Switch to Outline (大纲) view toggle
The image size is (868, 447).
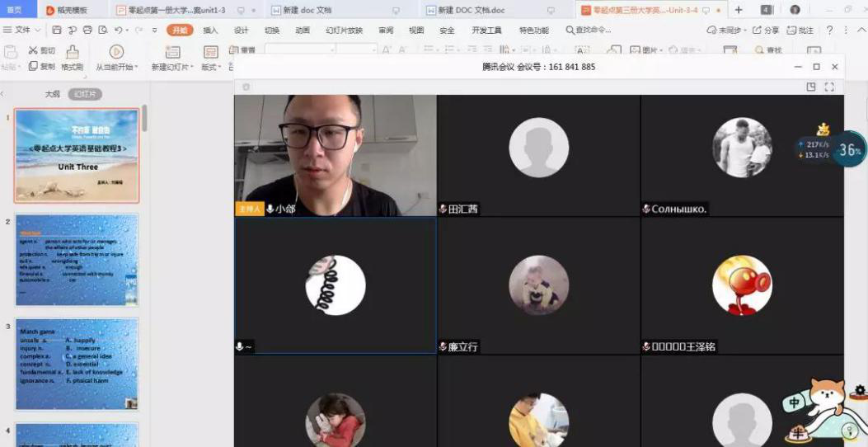pyautogui.click(x=52, y=94)
